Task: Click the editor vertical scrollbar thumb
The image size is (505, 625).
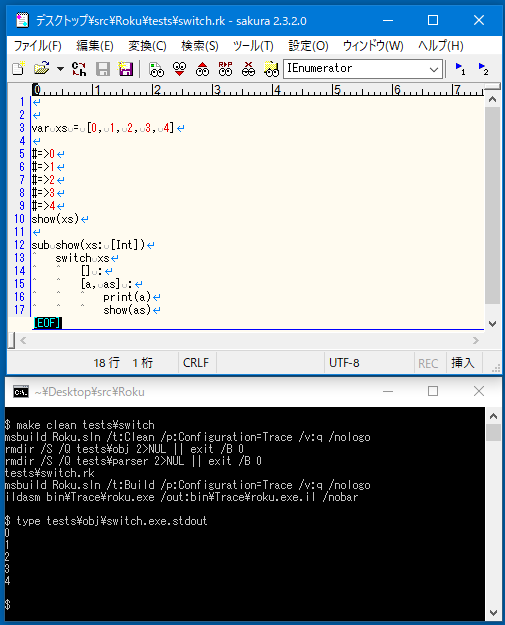Action: click(492, 206)
